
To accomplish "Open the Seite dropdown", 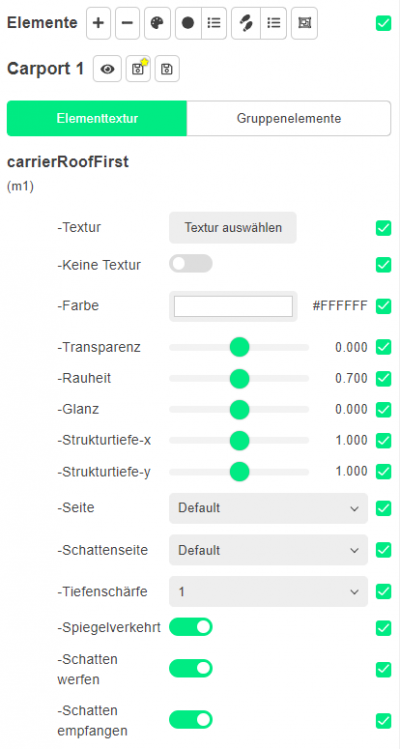I will click(x=269, y=508).
